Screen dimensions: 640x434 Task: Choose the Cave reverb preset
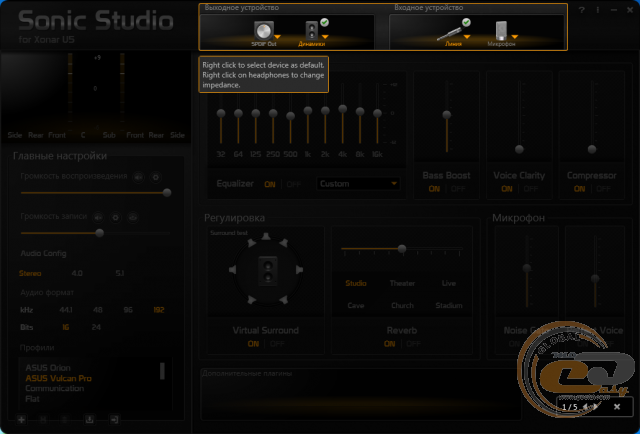356,306
